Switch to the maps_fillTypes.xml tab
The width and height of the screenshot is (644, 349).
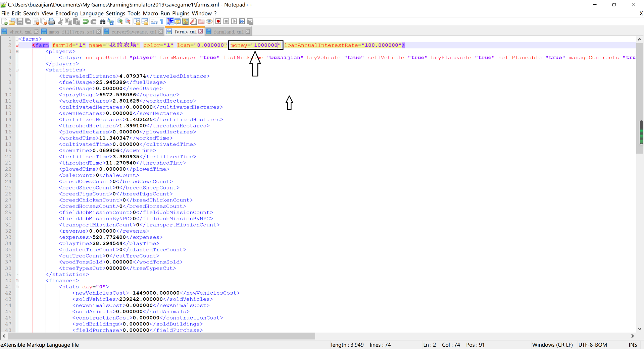(71, 32)
